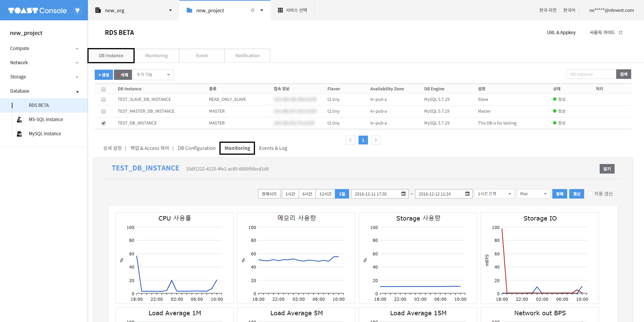Screen dimensions: 644x322
Task: Click the 닫기 close panel button
Action: (607, 169)
